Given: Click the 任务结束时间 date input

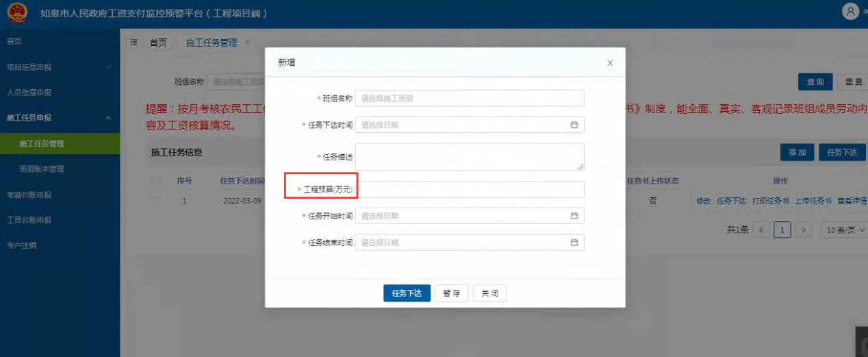Looking at the screenshot, I should click(470, 243).
